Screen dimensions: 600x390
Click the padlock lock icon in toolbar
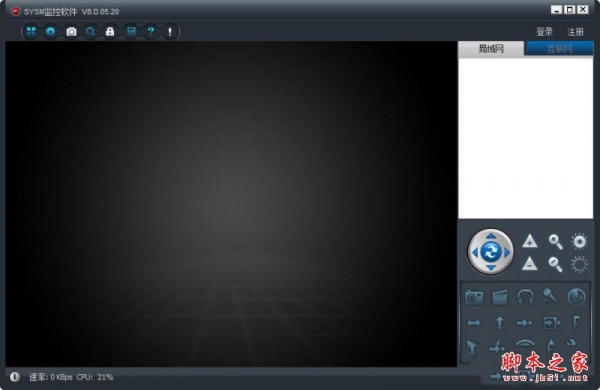(110, 31)
